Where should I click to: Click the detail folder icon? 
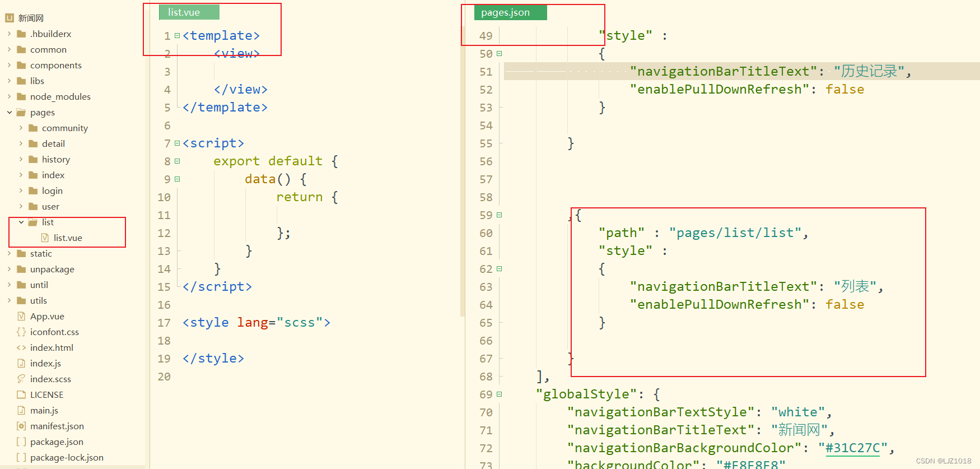point(33,143)
